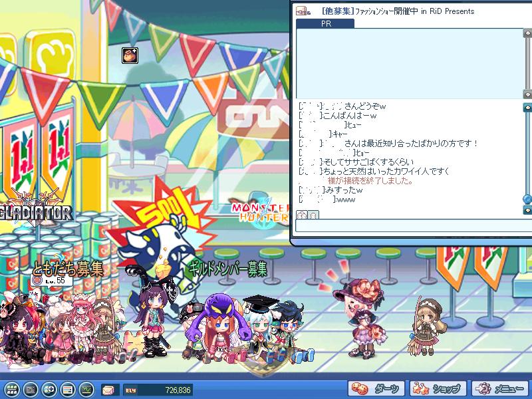The image size is (532, 399).
Task: Click the red 接続を終了しました system message
Action: (x=370, y=181)
